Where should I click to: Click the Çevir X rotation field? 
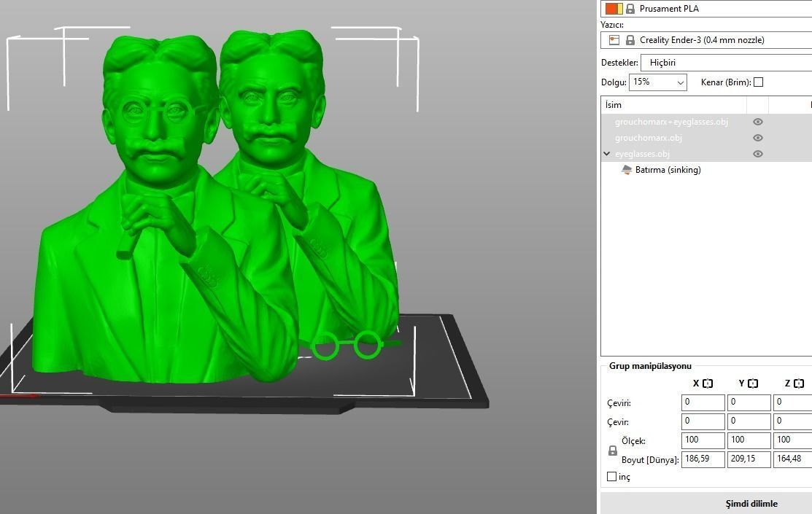pyautogui.click(x=703, y=421)
